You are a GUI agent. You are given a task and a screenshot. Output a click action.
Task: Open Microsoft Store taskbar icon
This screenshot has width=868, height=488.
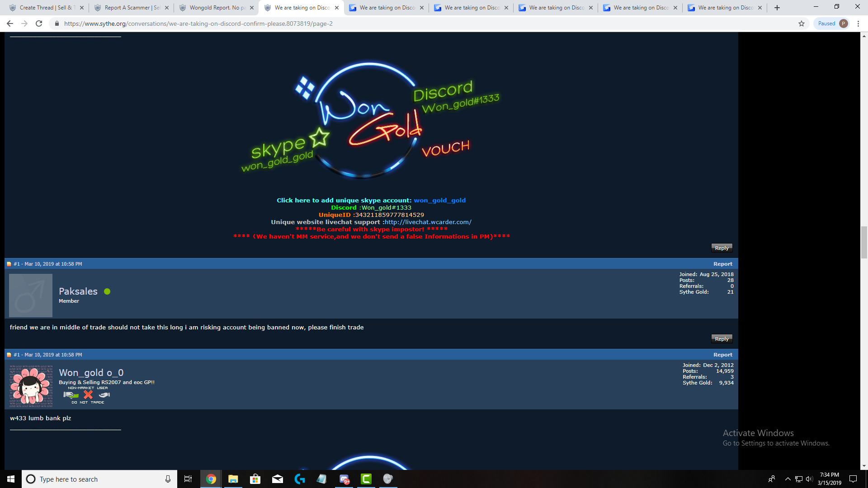coord(255,479)
